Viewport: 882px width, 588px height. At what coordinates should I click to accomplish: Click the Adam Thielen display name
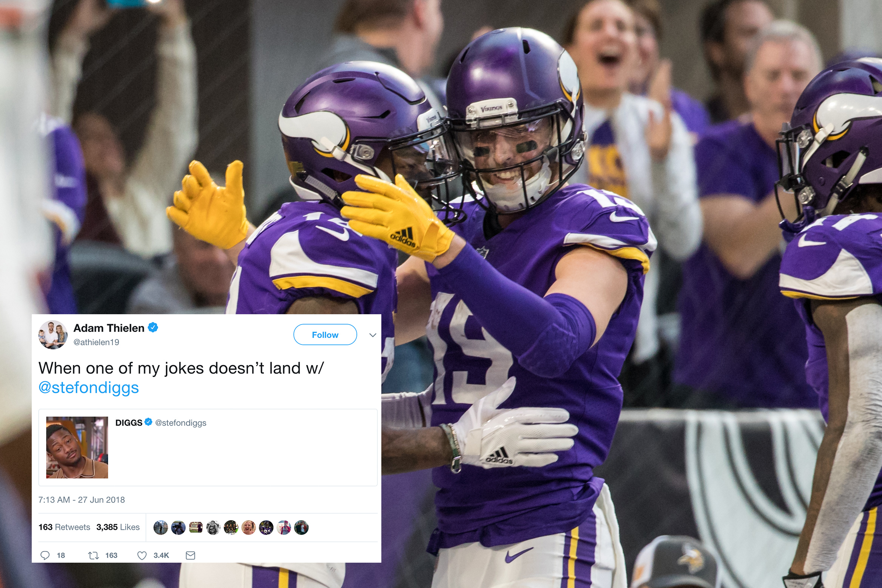point(109,328)
